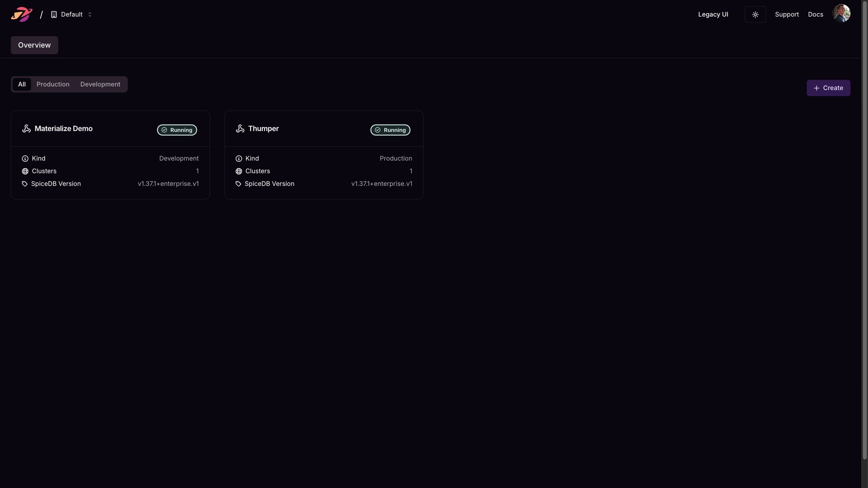Screen dimensions: 868x488
Task: Select the Overview tab
Action: [34, 45]
